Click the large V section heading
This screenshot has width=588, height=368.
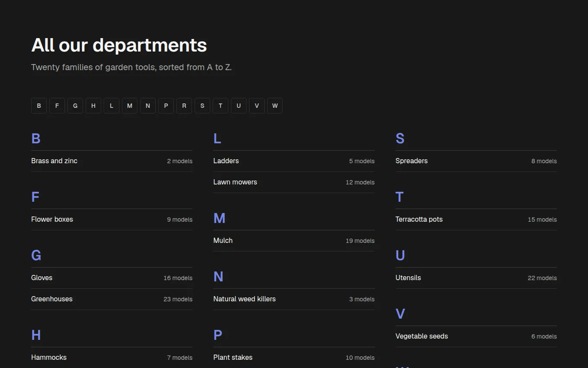point(400,314)
